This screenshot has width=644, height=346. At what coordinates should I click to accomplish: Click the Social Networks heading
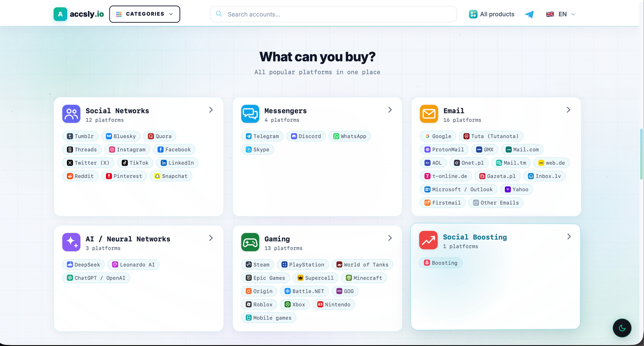click(117, 111)
